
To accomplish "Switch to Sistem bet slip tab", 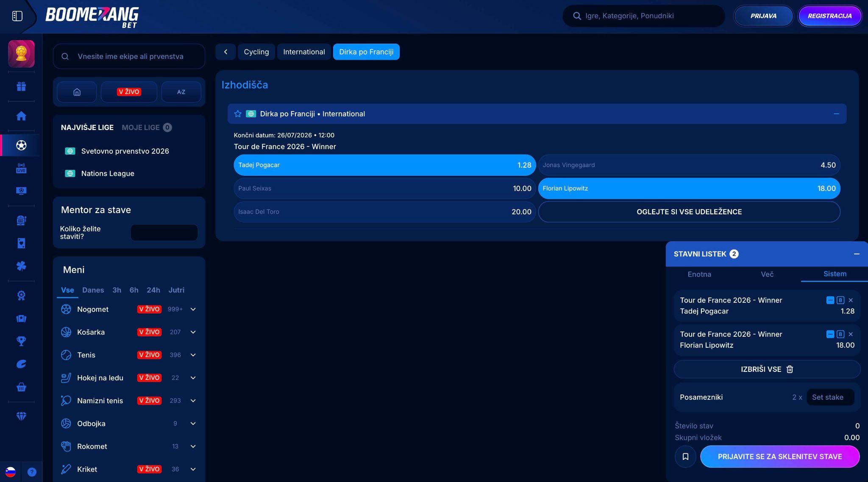I will pyautogui.click(x=835, y=274).
